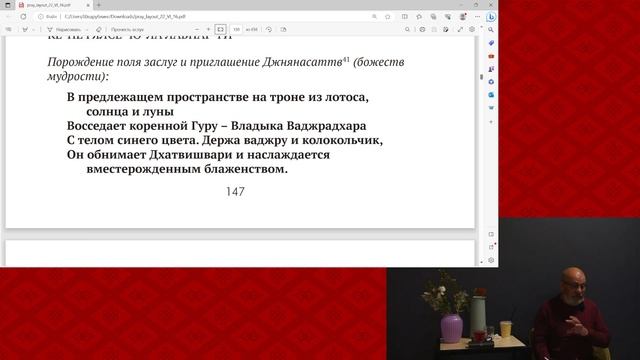Reload the page with refresh button

(x=23, y=17)
